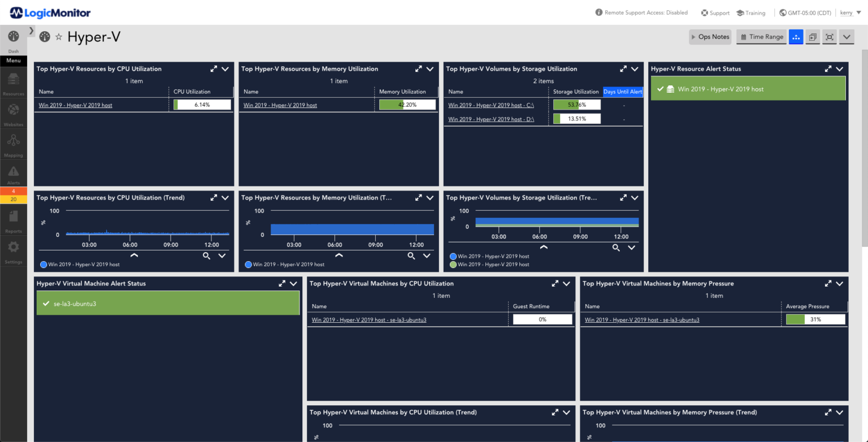Viewport: 868px width, 442px height.
Task: Click the 53.76% storage utilization bar
Action: tap(576, 105)
